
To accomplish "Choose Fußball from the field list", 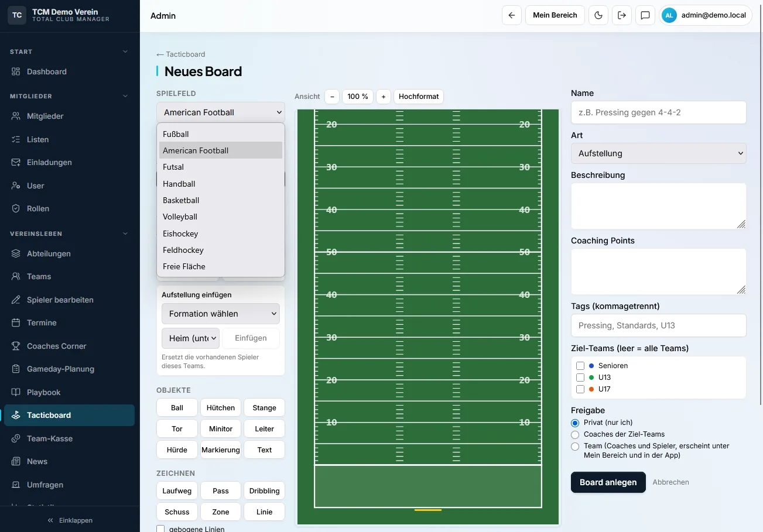I will (x=221, y=134).
